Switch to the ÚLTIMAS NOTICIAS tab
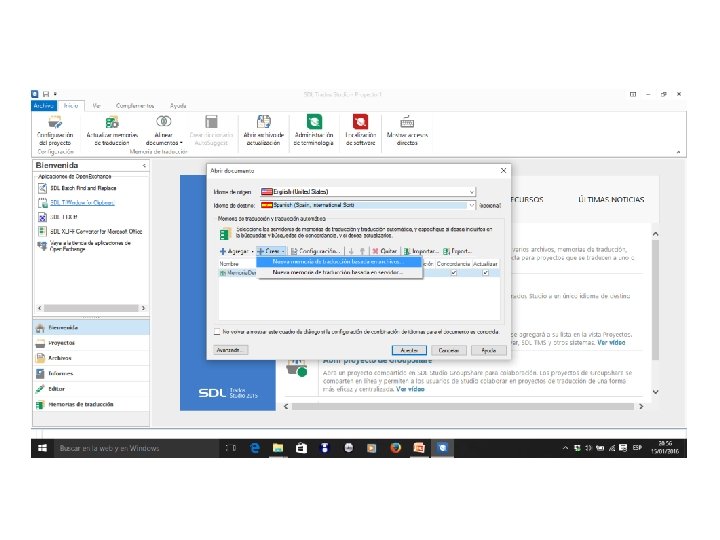The image size is (720, 540). [x=611, y=200]
